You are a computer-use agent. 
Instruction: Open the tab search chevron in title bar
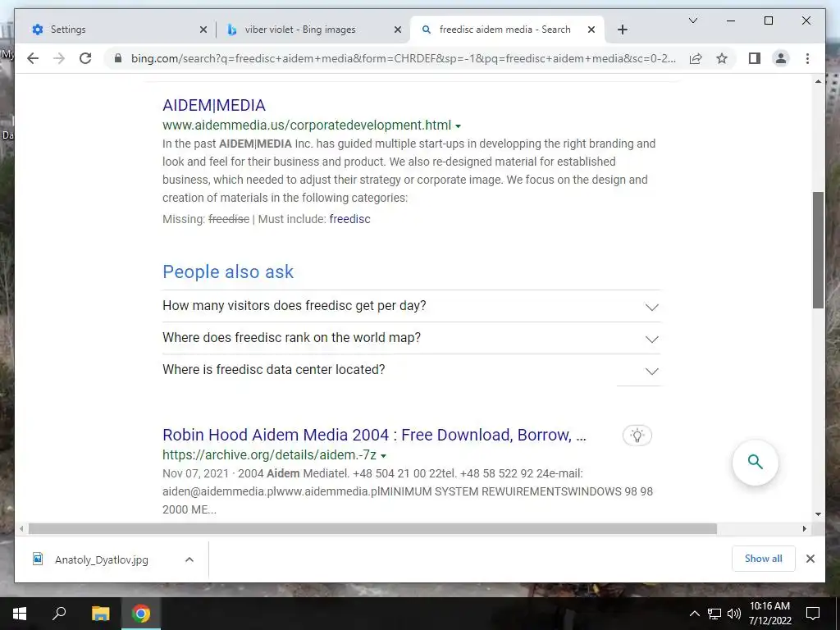(x=692, y=21)
